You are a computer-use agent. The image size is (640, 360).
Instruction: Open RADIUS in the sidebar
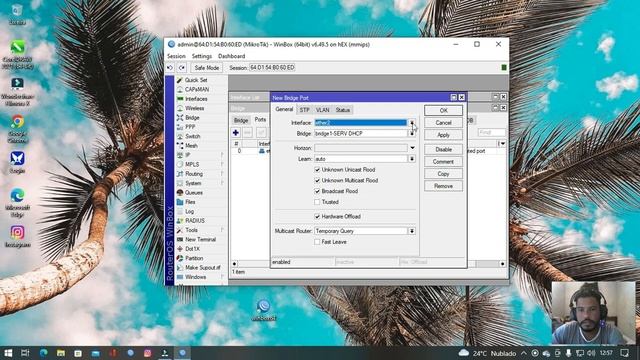195,221
